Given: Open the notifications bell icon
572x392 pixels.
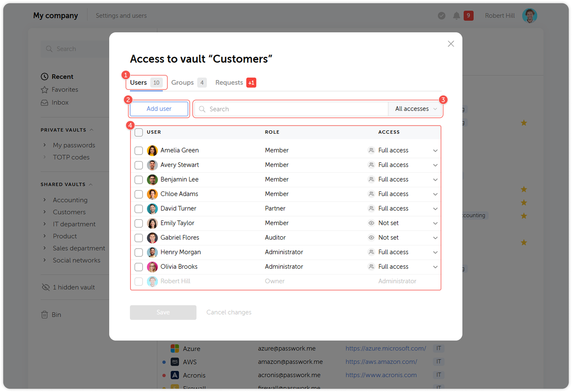Looking at the screenshot, I should click(x=456, y=16).
